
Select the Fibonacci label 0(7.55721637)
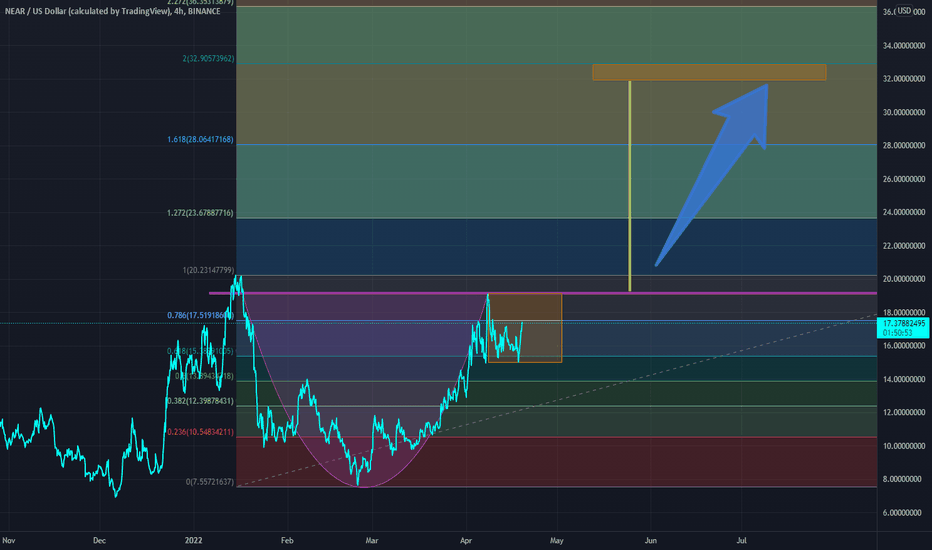[x=210, y=482]
